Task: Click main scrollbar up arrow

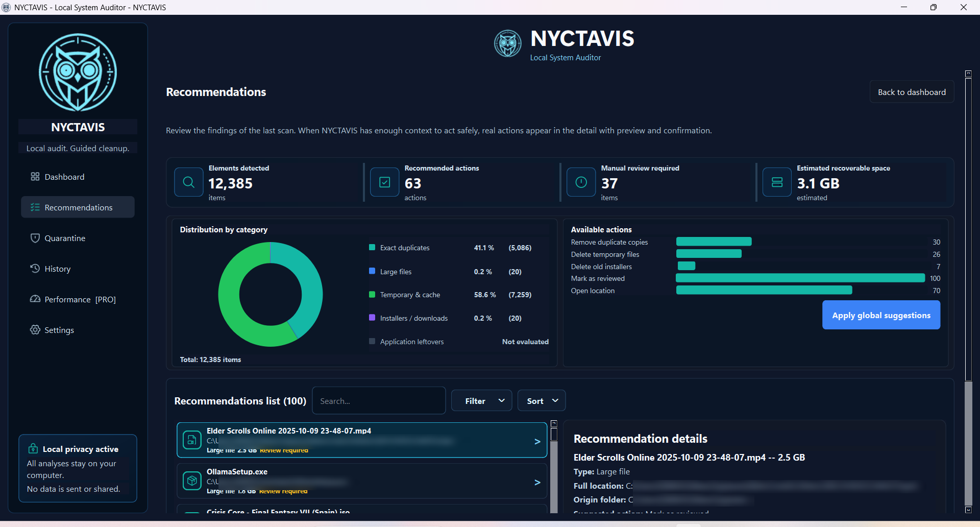Action: (x=968, y=74)
